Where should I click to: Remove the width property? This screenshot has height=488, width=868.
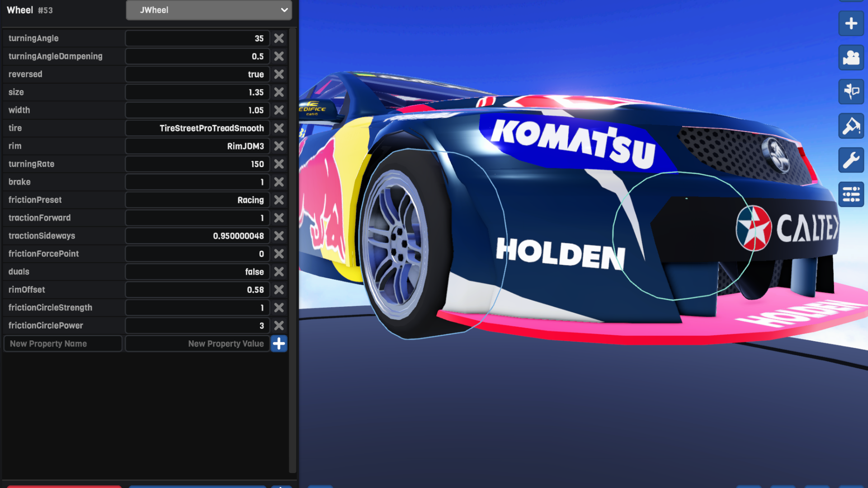279,110
